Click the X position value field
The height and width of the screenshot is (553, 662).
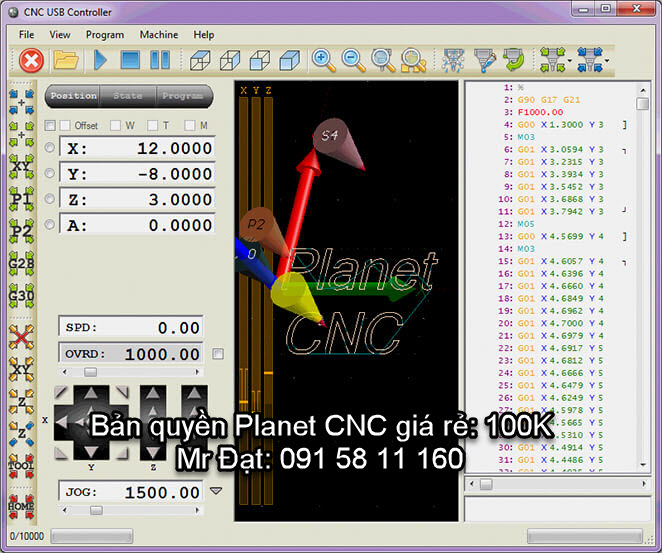tap(137, 148)
